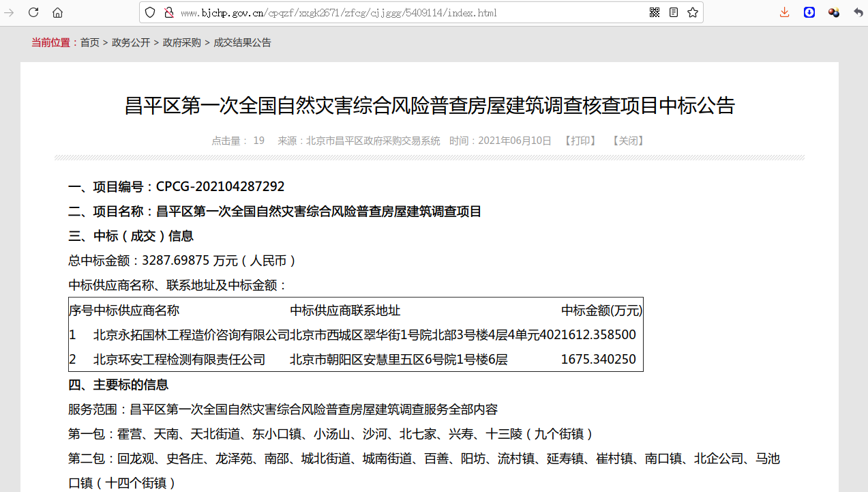Go to the browser home page
The height and width of the screenshot is (492, 868).
(x=58, y=12)
